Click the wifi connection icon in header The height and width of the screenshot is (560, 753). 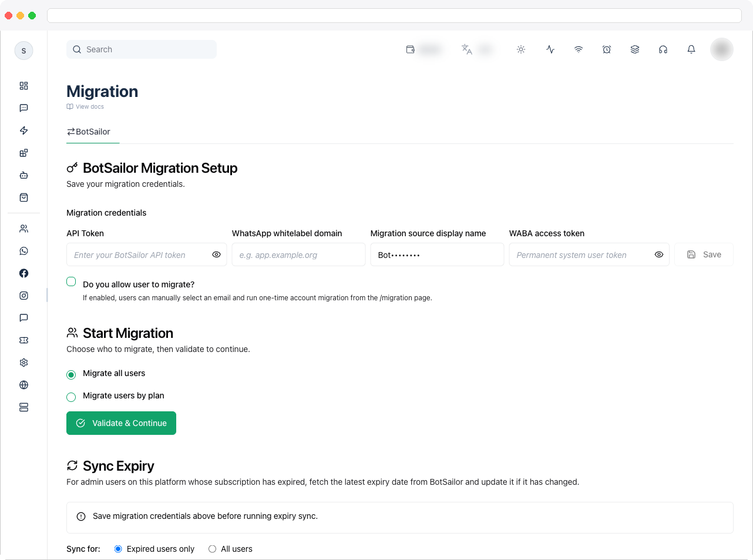pyautogui.click(x=579, y=49)
